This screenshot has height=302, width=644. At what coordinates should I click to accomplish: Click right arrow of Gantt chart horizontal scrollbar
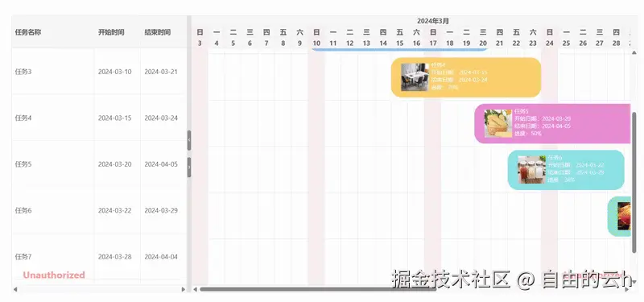[x=627, y=289]
